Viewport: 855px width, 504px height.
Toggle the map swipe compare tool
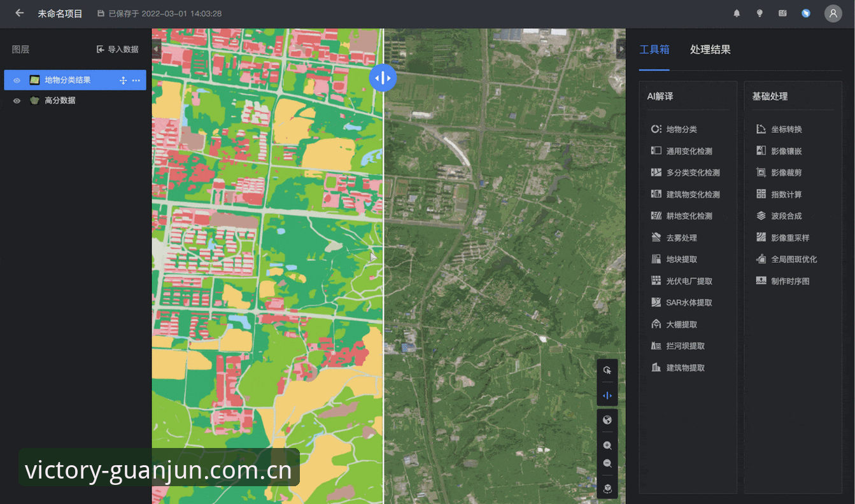pos(607,395)
